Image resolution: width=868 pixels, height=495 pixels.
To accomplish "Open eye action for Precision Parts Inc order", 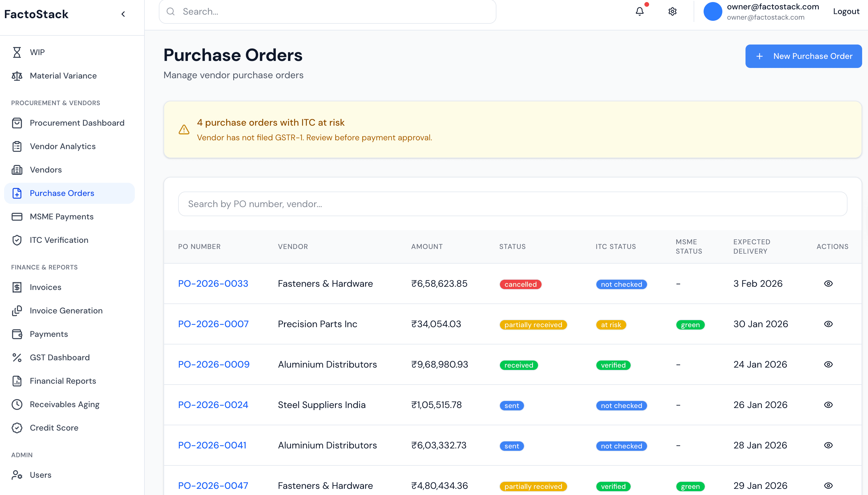I will (x=828, y=324).
